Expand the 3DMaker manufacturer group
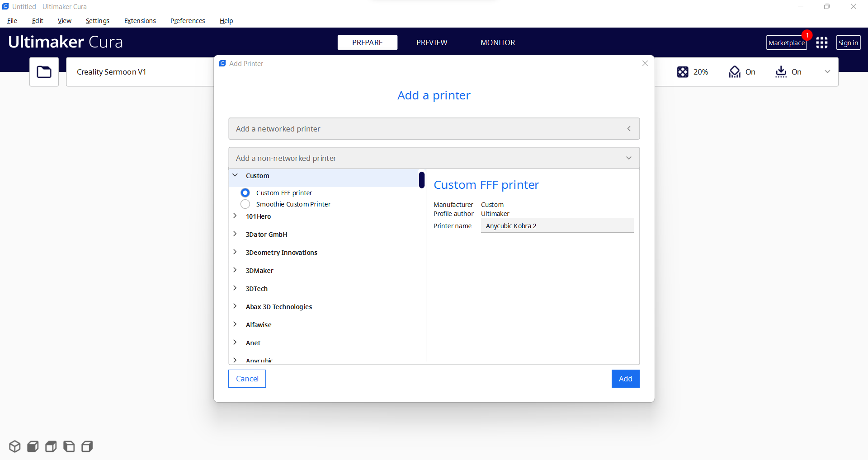Viewport: 868px width, 460px height. (x=235, y=270)
